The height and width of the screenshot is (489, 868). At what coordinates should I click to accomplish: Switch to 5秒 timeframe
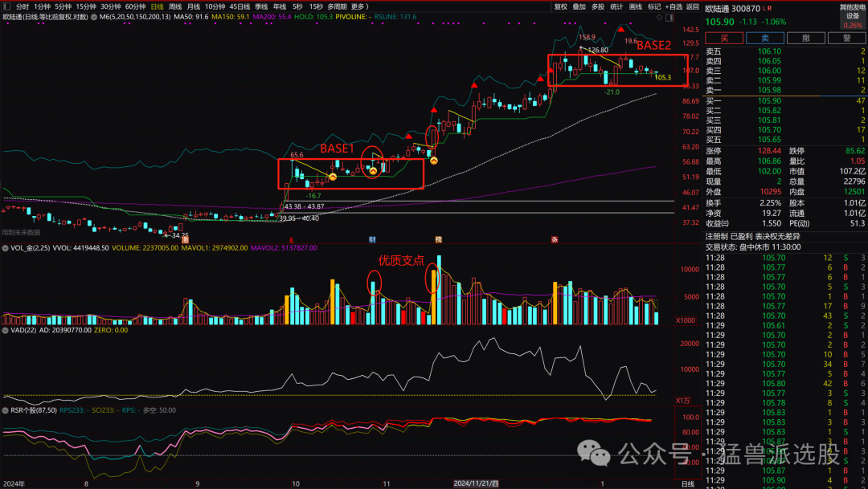[298, 6]
